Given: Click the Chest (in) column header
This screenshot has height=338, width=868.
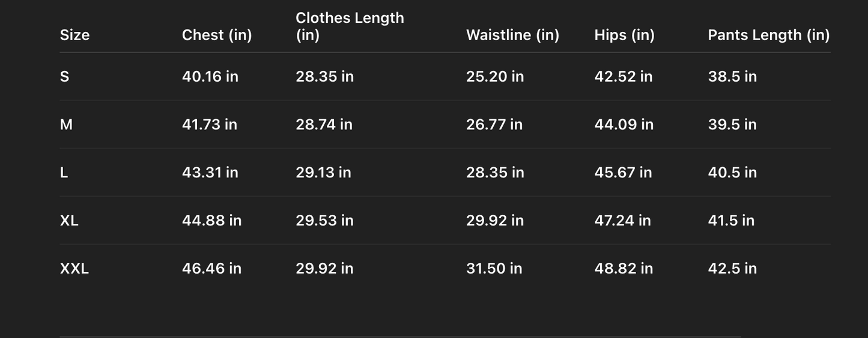Looking at the screenshot, I should click(x=217, y=35).
